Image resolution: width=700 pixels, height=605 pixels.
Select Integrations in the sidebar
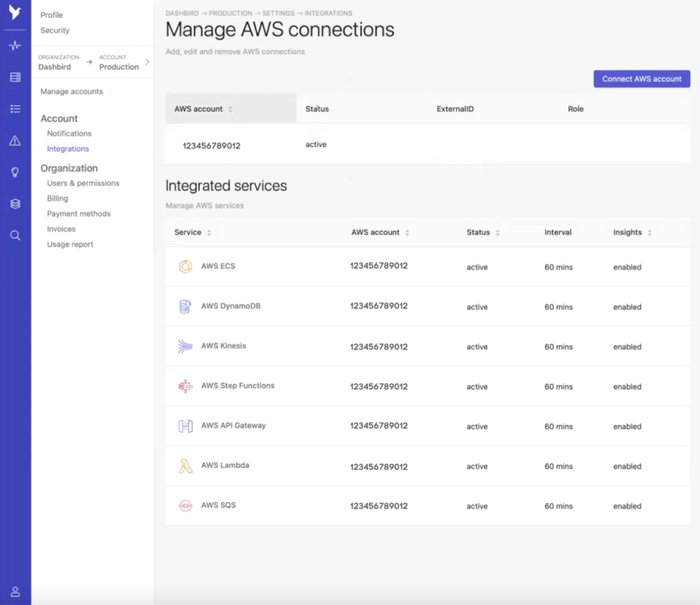point(68,148)
